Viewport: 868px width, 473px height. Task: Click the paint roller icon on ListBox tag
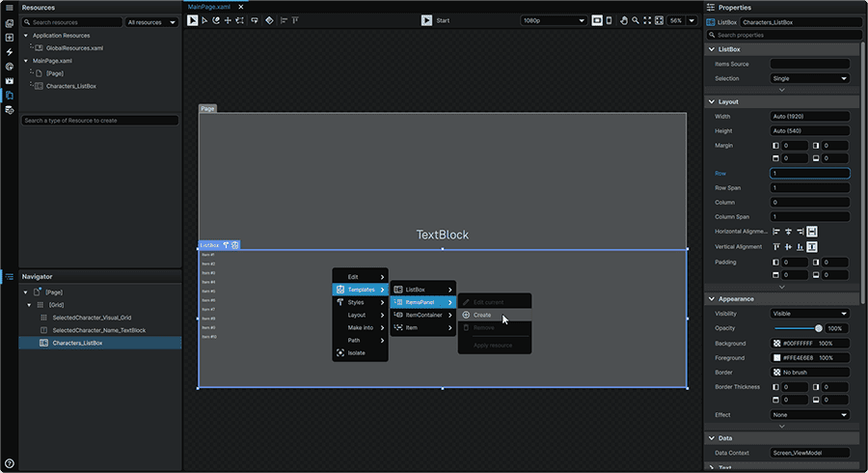226,245
